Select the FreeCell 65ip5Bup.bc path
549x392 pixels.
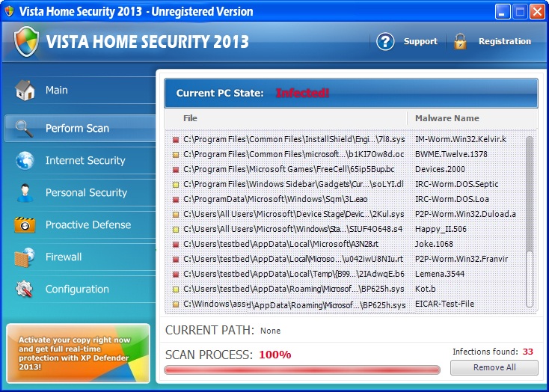[x=289, y=169]
